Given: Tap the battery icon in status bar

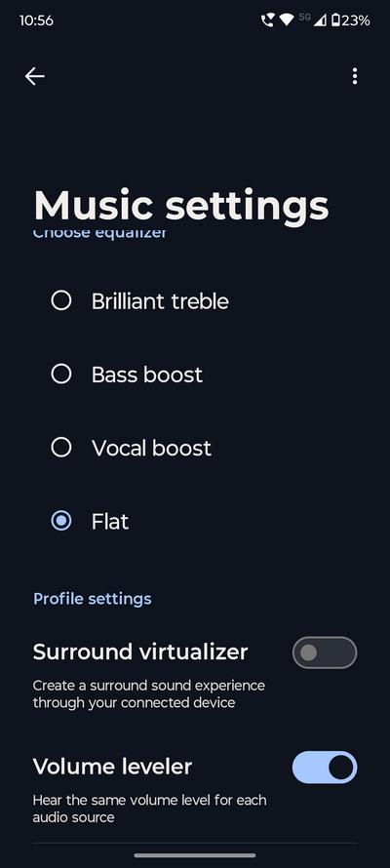Looking at the screenshot, I should pyautogui.click(x=335, y=20).
